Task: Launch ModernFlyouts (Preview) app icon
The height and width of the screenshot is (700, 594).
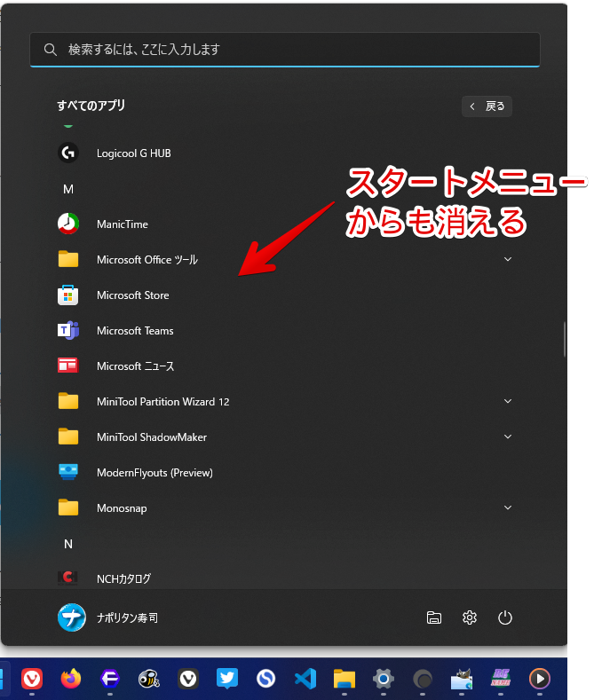Action: click(x=68, y=472)
